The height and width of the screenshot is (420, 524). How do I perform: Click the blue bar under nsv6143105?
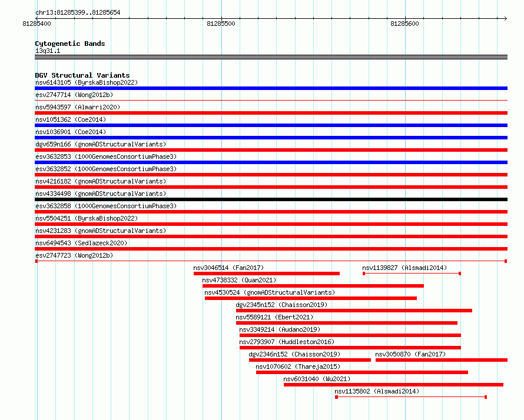click(x=271, y=88)
